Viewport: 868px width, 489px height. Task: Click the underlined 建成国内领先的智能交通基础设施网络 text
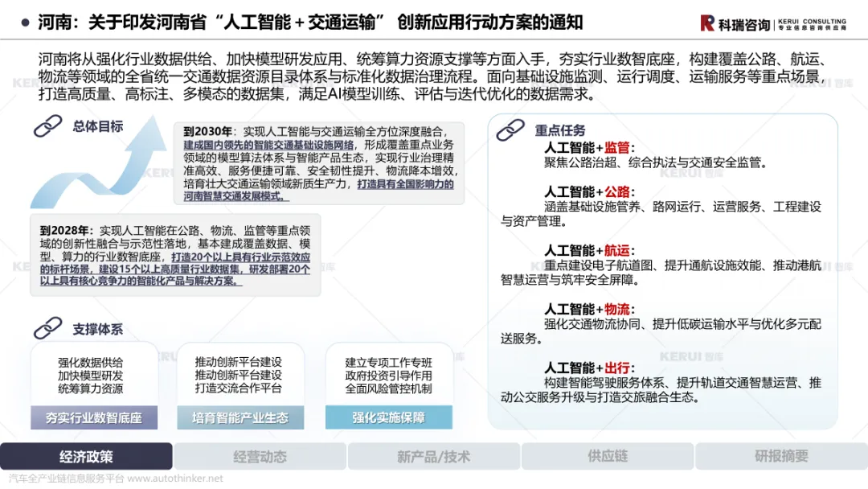[x=268, y=145]
